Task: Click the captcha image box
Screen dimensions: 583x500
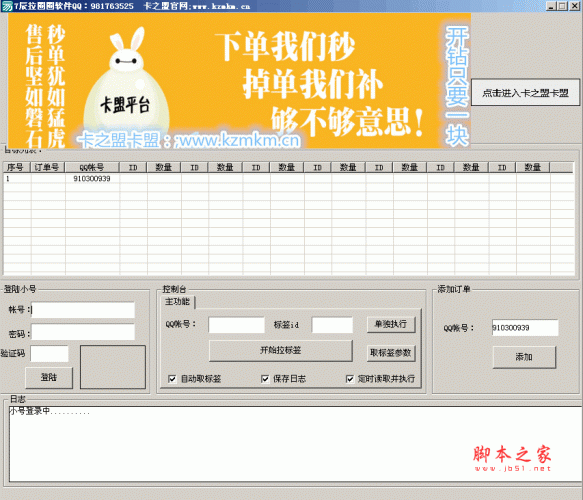Action: (x=113, y=367)
